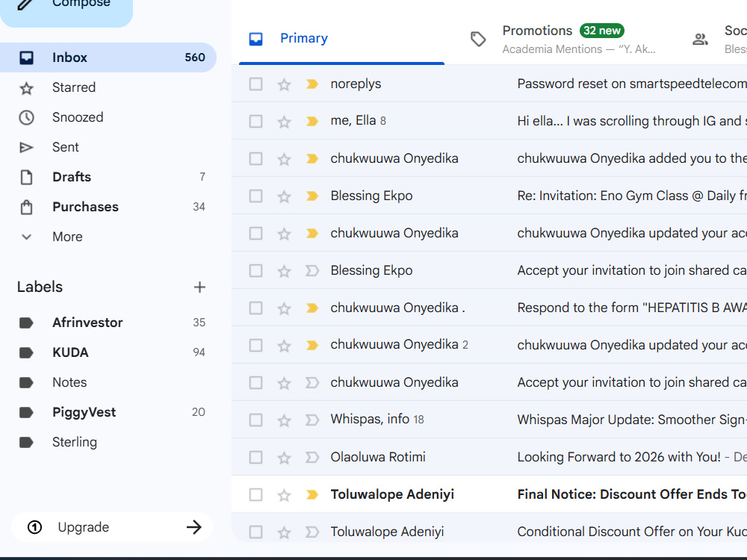Open the KUDA label
747x560 pixels.
[x=108, y=352]
